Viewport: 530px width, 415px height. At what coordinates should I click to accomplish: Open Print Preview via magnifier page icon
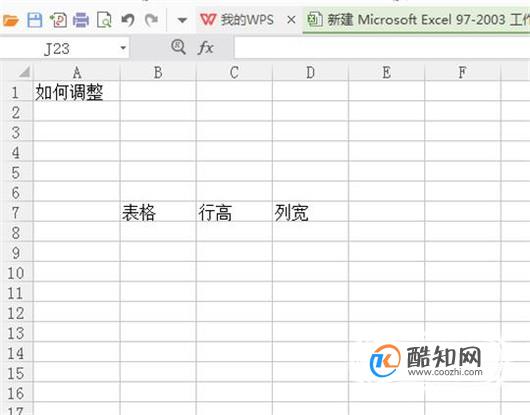[x=104, y=20]
